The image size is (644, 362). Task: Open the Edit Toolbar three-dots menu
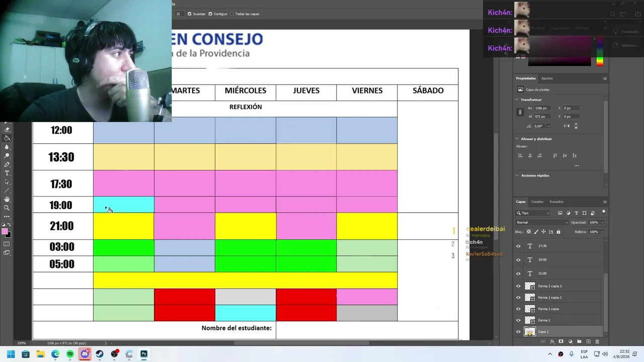7,217
